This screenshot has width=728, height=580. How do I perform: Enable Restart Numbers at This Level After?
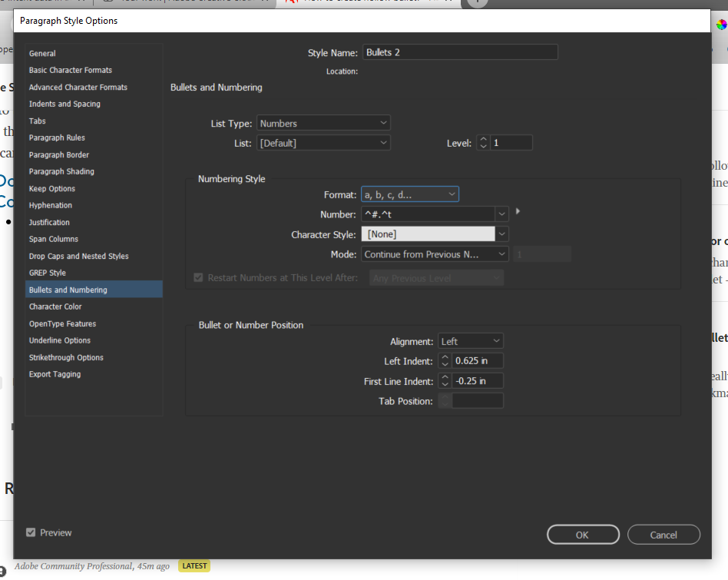197,278
